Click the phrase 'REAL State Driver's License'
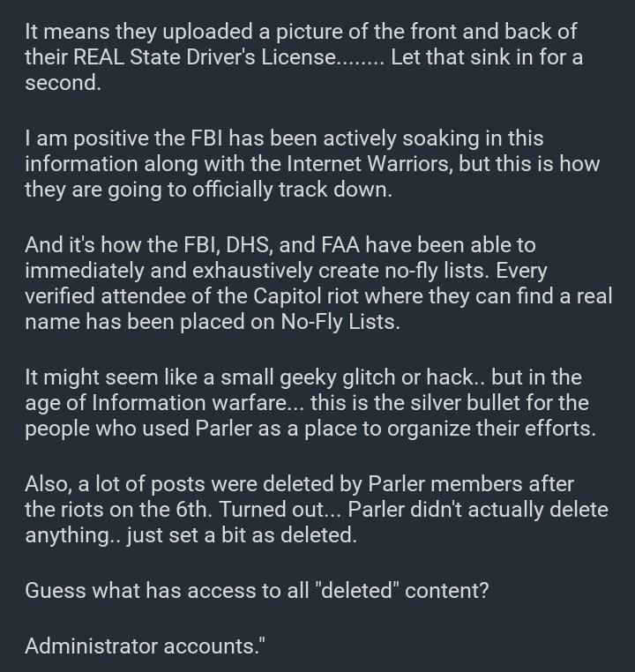This screenshot has width=635, height=672. (x=205, y=57)
